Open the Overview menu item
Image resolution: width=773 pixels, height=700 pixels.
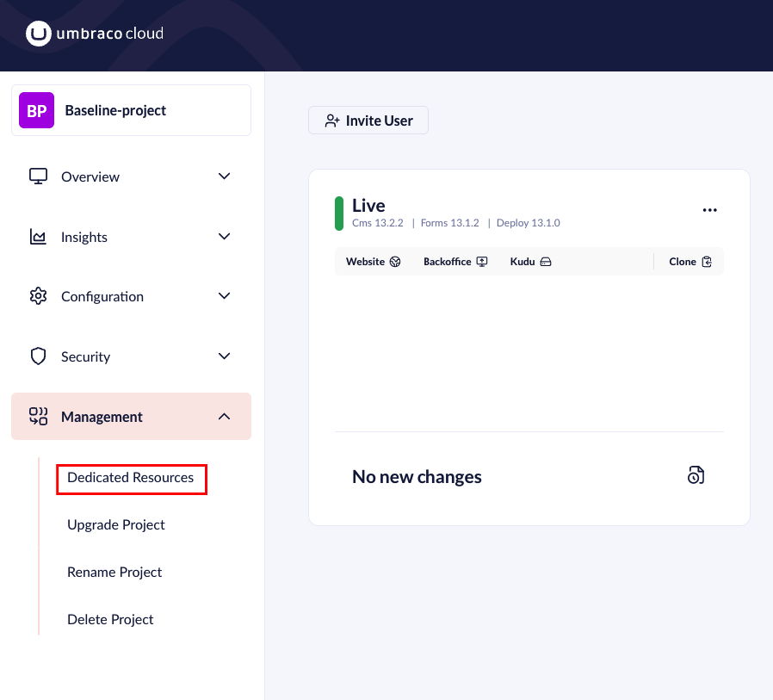coord(131,177)
